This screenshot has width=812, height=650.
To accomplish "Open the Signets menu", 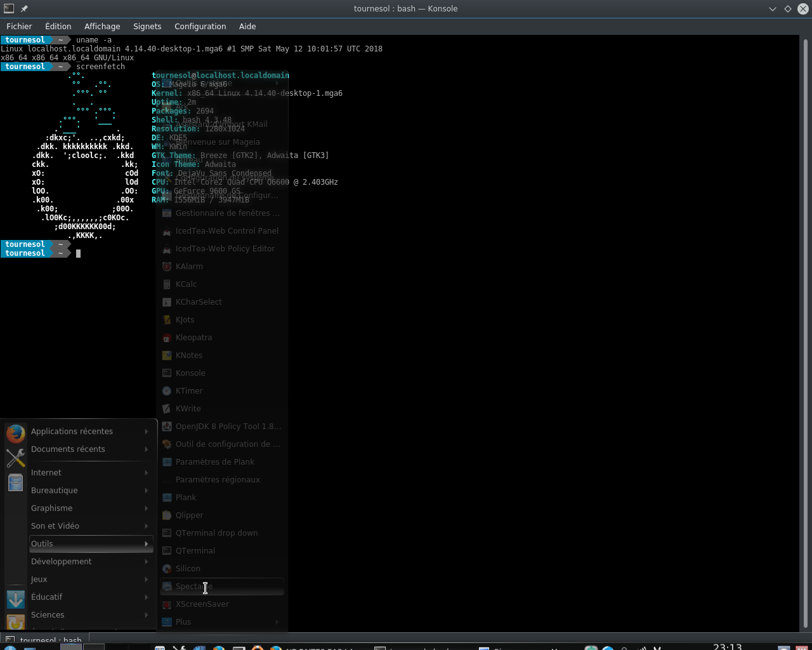I will 147,27.
